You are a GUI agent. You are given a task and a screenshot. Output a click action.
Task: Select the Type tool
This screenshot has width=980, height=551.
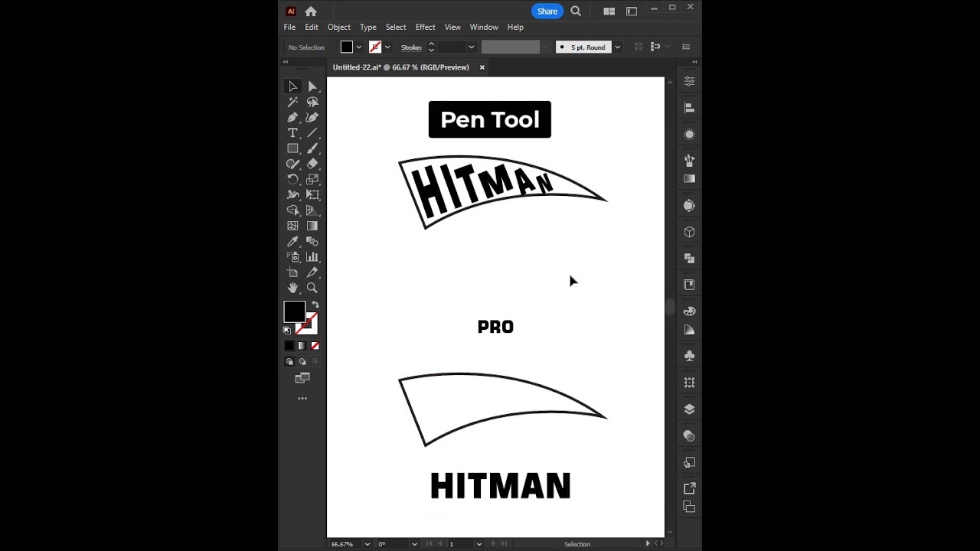point(292,133)
